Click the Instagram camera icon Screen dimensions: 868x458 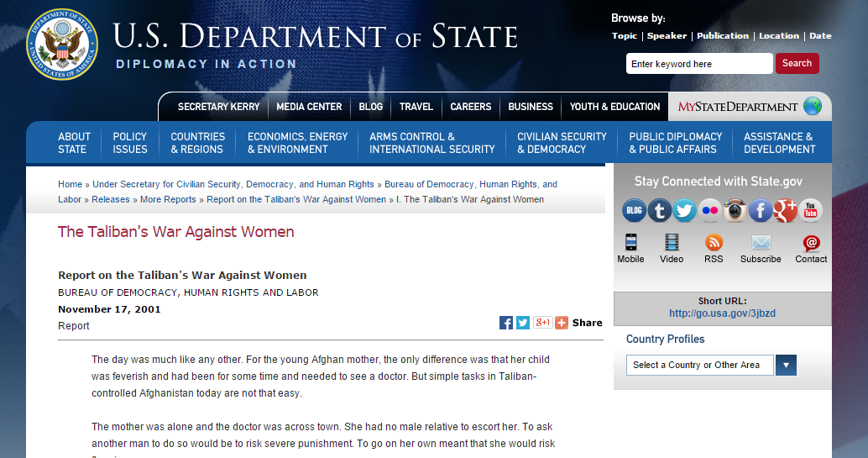pos(735,210)
